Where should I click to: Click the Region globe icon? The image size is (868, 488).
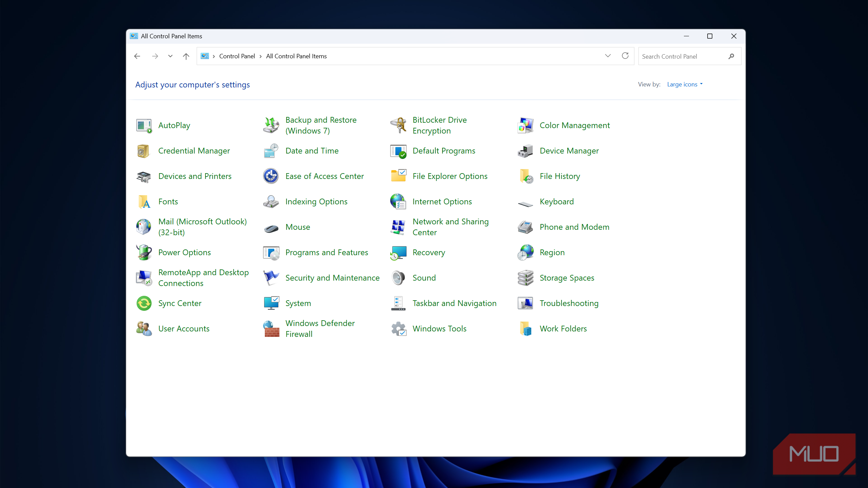pyautogui.click(x=525, y=252)
